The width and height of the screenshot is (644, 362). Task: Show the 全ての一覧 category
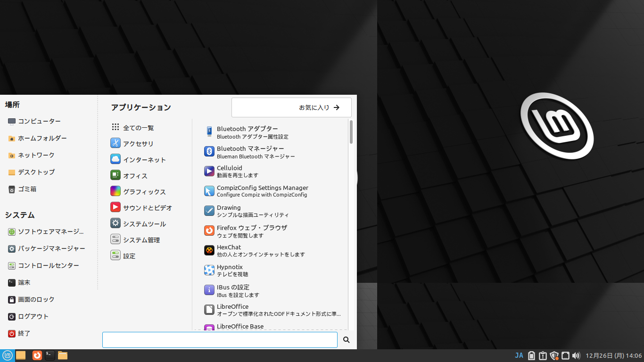click(132, 128)
